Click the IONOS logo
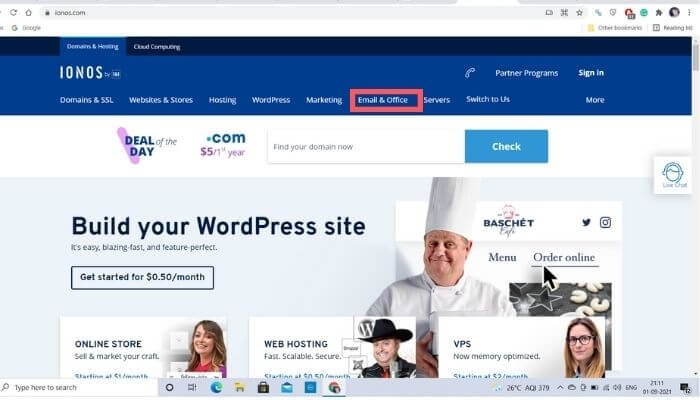The image size is (700, 400). tap(90, 73)
